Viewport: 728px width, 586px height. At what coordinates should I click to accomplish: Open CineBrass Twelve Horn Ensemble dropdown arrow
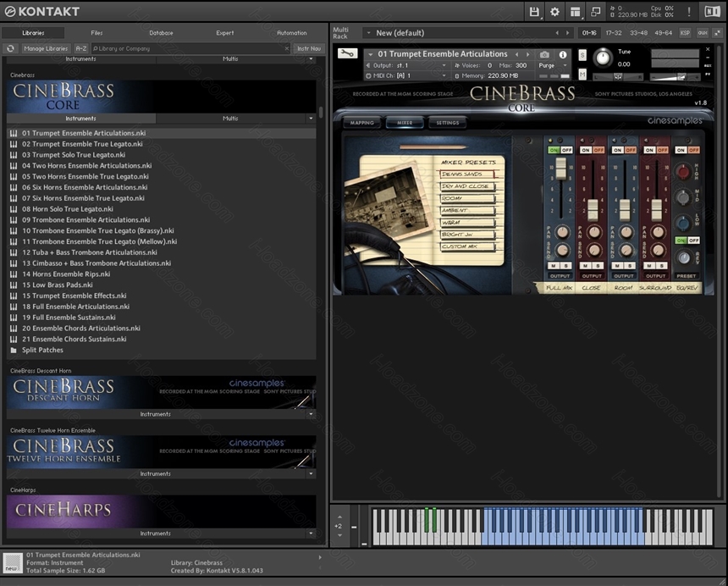[311, 473]
